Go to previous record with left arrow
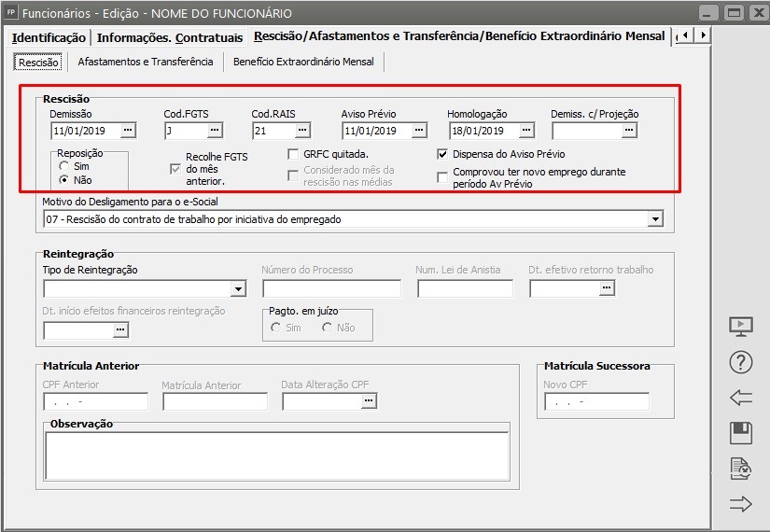This screenshot has width=770, height=532. pyautogui.click(x=740, y=398)
